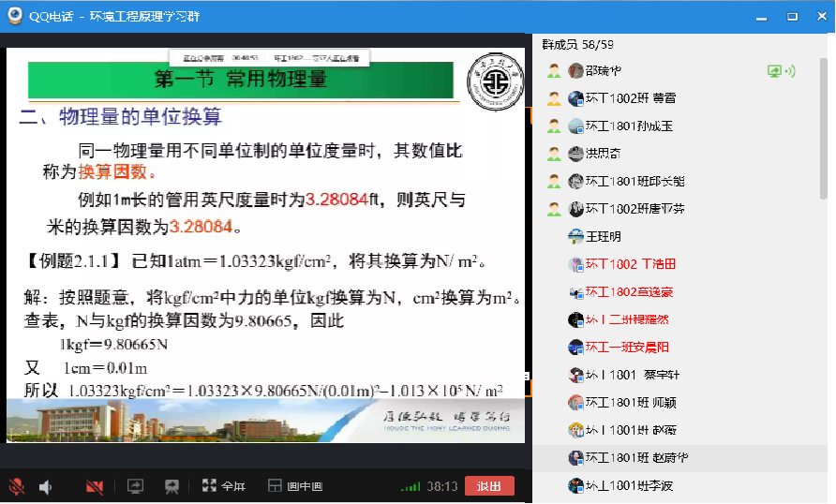Click the green signal strength indicator
836x504 pixels.
point(410,486)
